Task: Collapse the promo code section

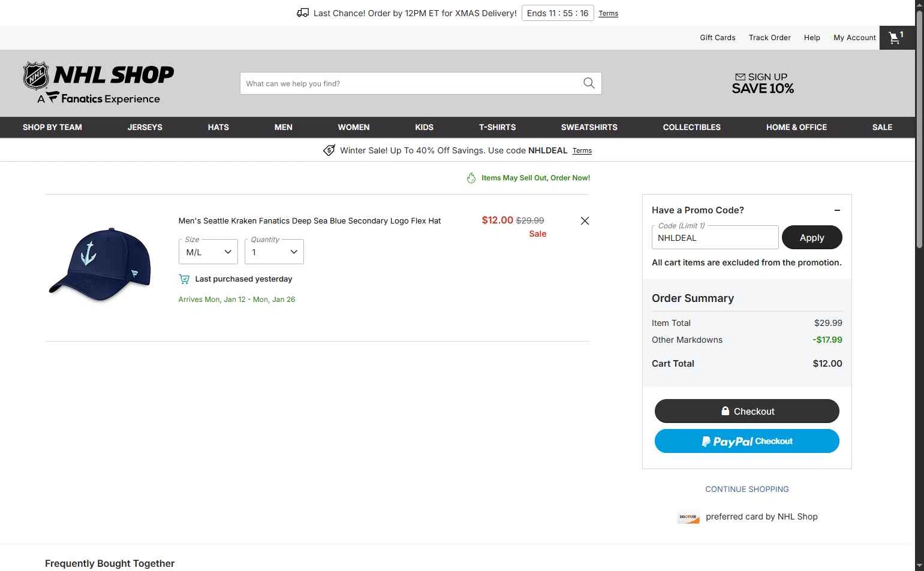Action: point(837,210)
